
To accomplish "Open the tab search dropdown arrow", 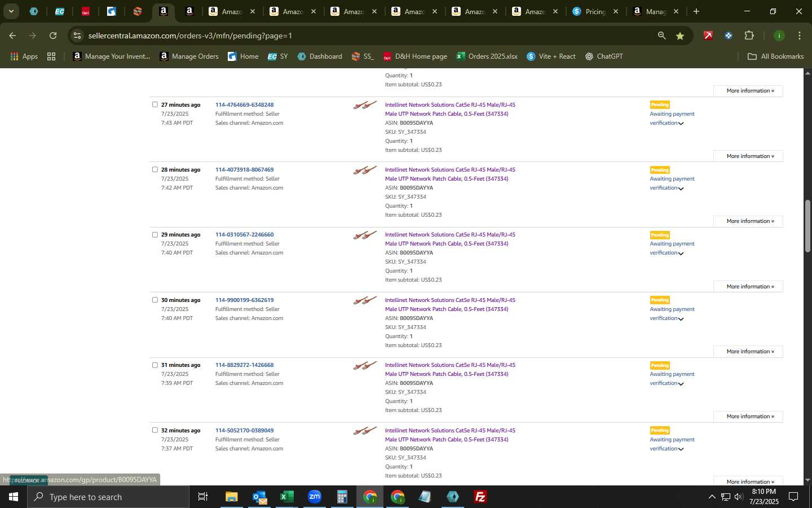I will click(11, 11).
